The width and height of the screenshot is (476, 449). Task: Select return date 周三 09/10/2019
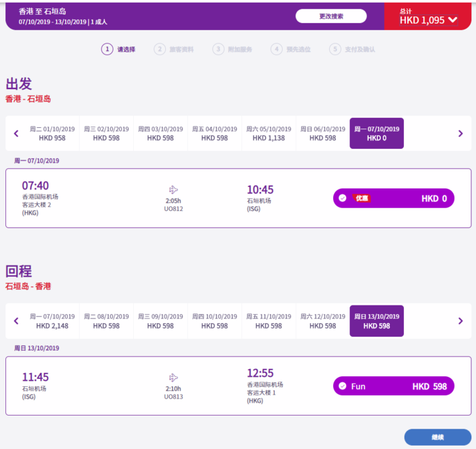(x=160, y=321)
